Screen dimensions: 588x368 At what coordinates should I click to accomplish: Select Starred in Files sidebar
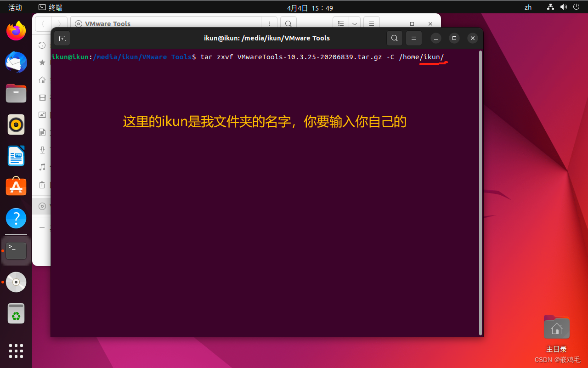click(x=42, y=62)
